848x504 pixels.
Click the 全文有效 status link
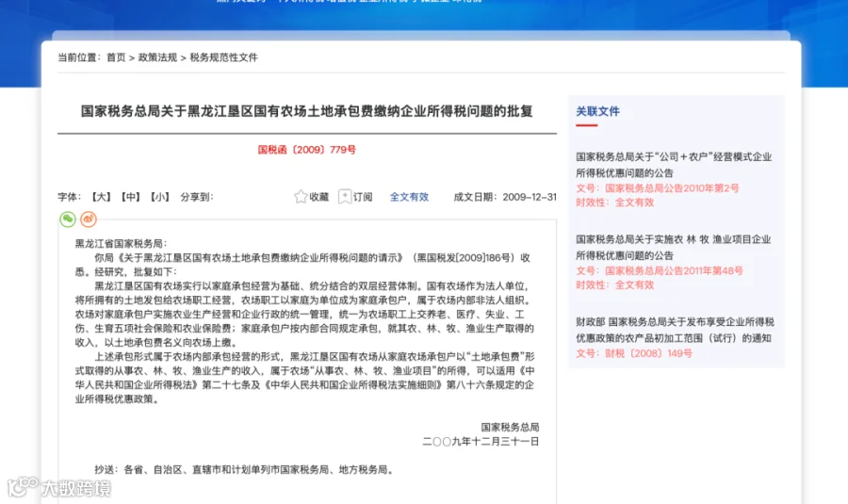409,197
